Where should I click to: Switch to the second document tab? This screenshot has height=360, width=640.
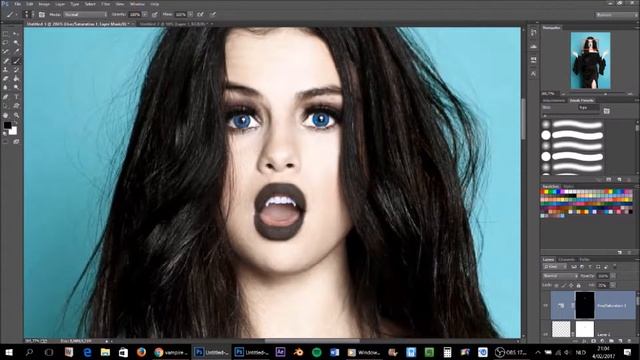(x=176, y=24)
